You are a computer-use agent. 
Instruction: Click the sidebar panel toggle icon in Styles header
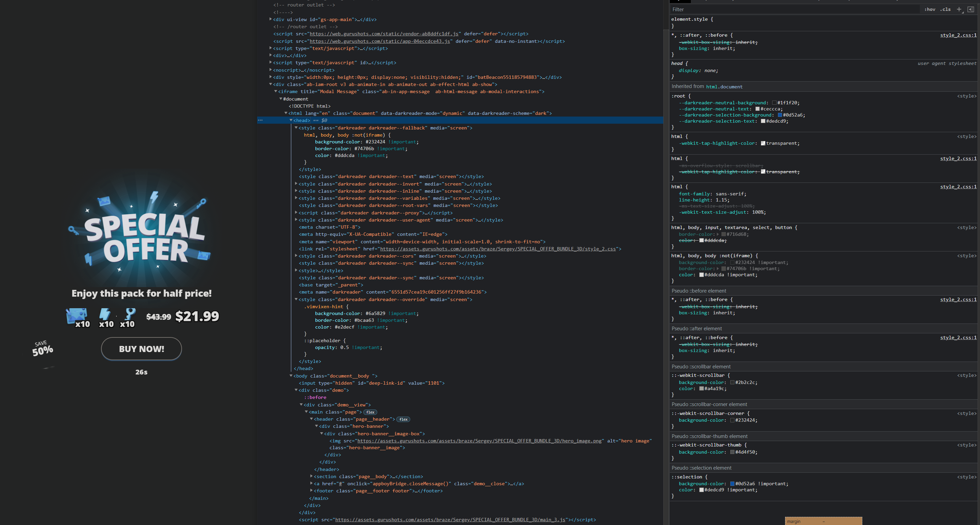[970, 9]
